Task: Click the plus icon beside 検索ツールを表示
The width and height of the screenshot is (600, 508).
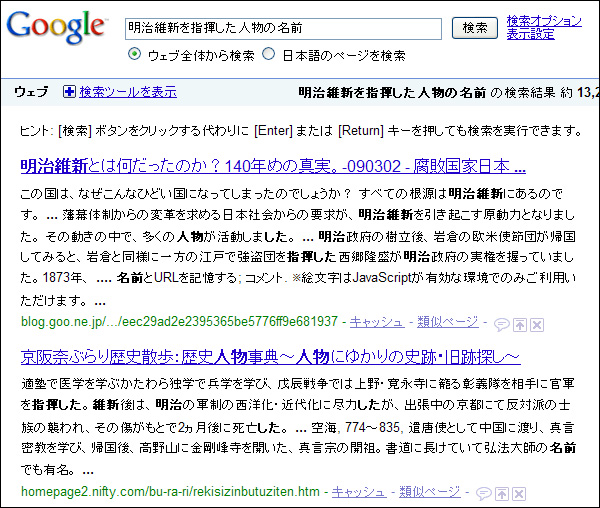Action: click(x=69, y=92)
